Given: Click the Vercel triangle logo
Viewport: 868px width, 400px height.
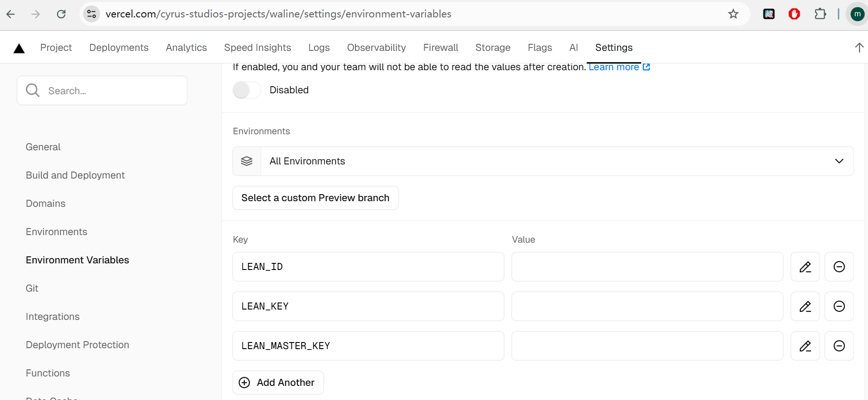Looking at the screenshot, I should 19,48.
